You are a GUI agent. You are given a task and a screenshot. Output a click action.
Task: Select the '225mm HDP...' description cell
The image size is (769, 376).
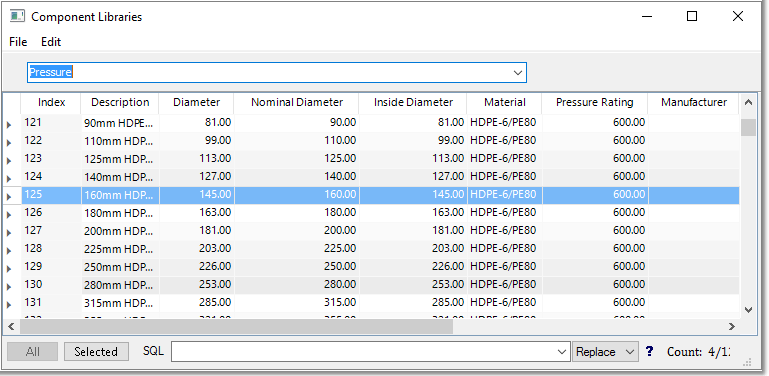click(x=120, y=249)
